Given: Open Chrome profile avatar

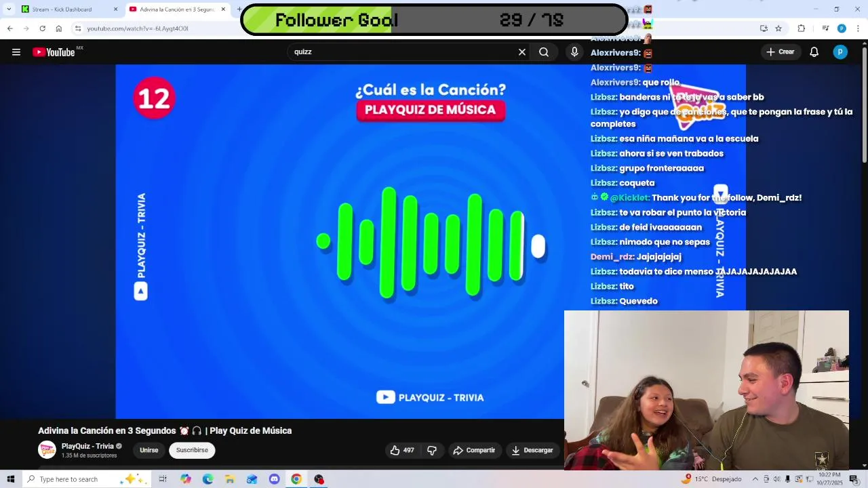Looking at the screenshot, I should tap(842, 28).
